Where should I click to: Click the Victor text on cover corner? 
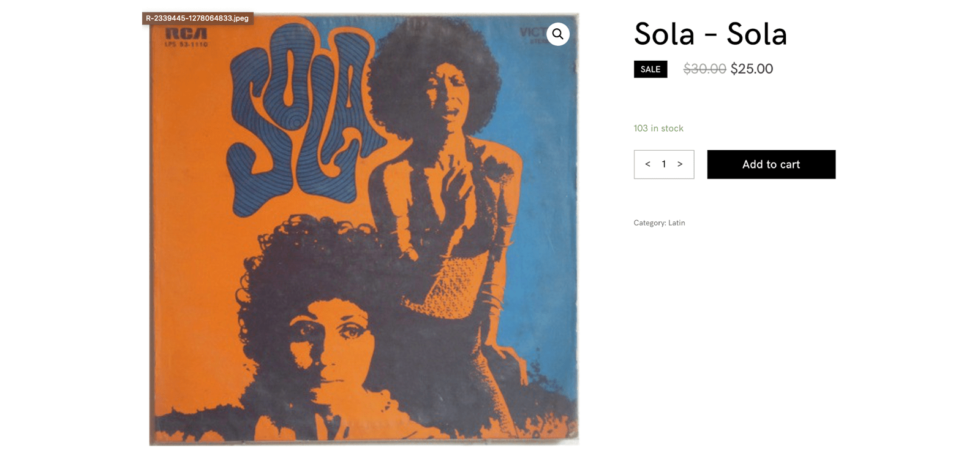531,32
